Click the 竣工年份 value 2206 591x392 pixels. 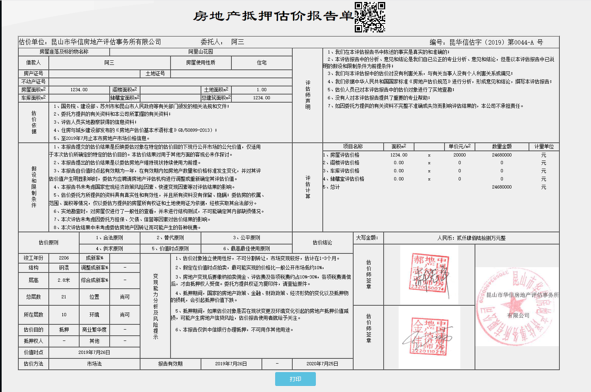[64, 258]
